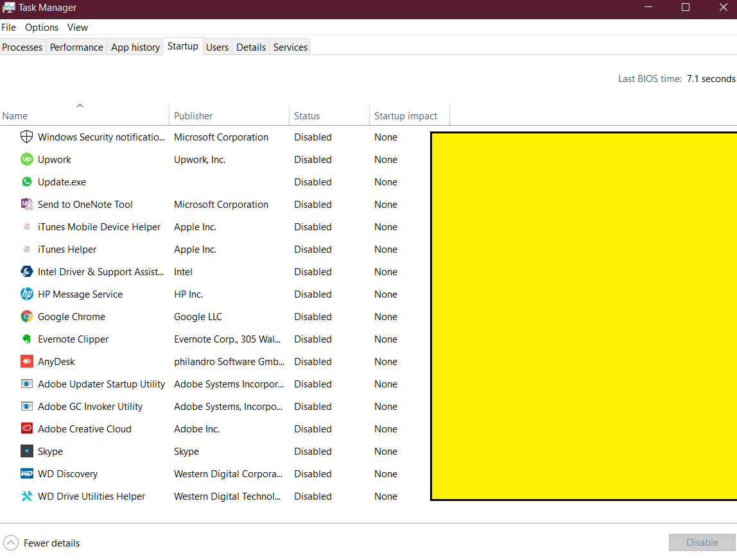The width and height of the screenshot is (737, 560).
Task: Maximize the Task Manager window
Action: click(686, 7)
